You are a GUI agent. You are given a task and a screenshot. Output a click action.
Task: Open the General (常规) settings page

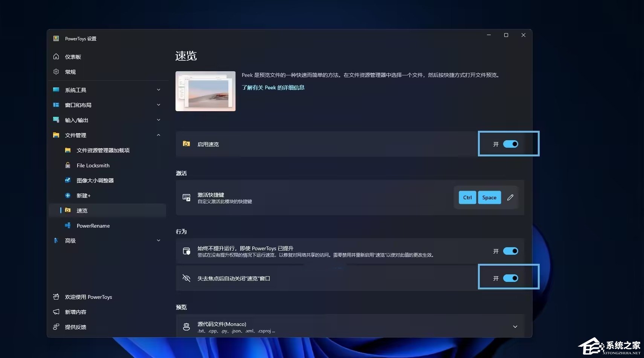pyautogui.click(x=107, y=72)
